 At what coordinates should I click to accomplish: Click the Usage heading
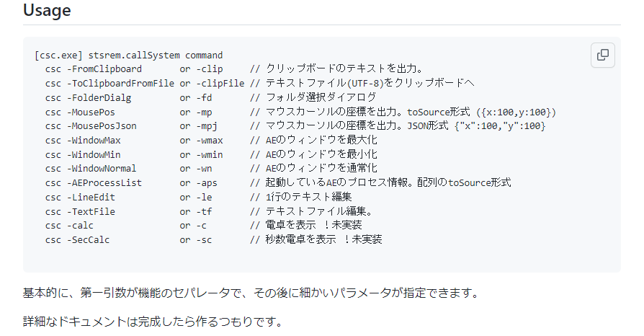tap(47, 10)
